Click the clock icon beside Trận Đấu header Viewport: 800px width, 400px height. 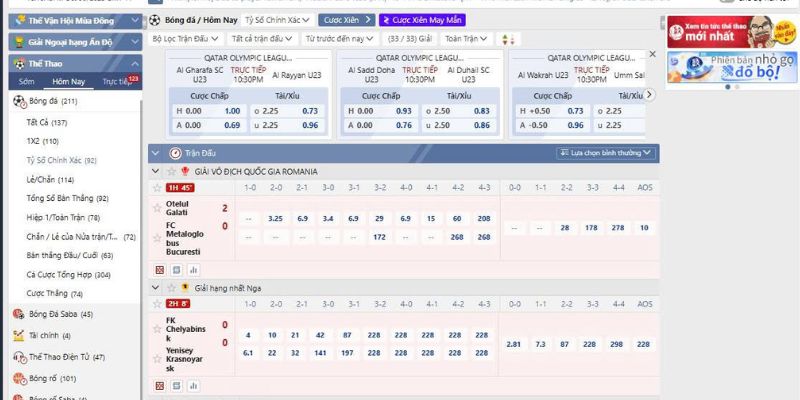click(175, 153)
